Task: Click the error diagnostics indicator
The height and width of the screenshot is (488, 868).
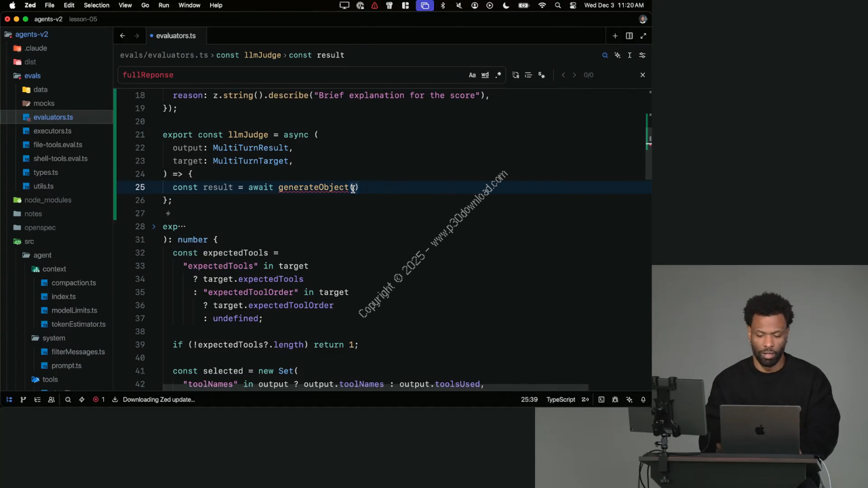Action: click(99, 400)
